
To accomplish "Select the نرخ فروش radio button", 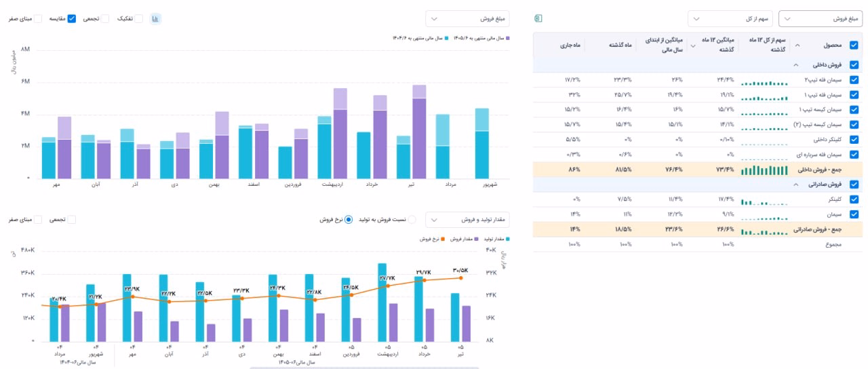I will coord(349,220).
